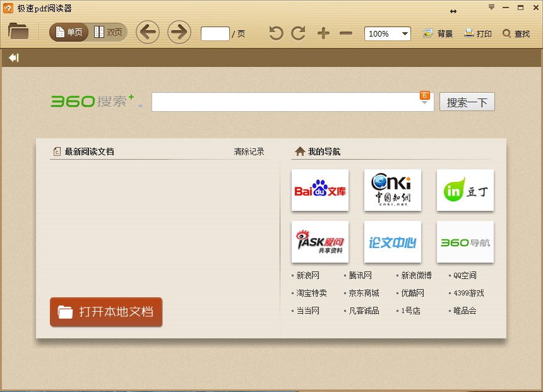The height and width of the screenshot is (392, 543).
Task: Click the page number input field
Action: pyautogui.click(x=215, y=33)
